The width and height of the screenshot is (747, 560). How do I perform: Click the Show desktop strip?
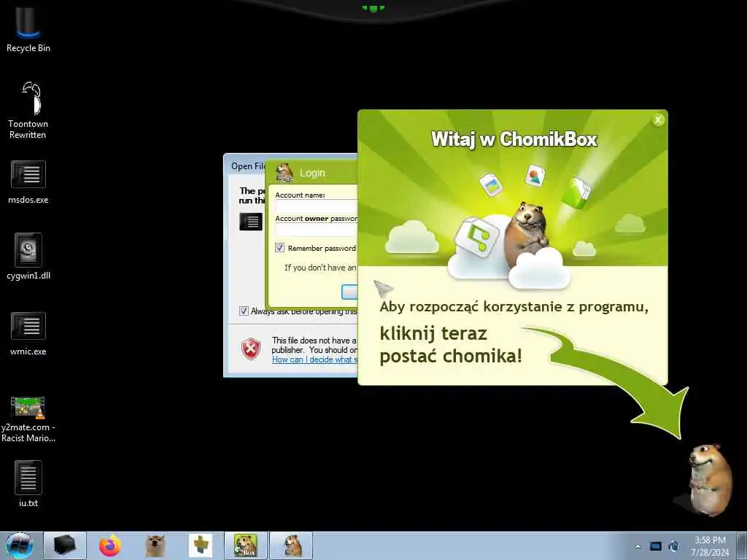point(743,545)
